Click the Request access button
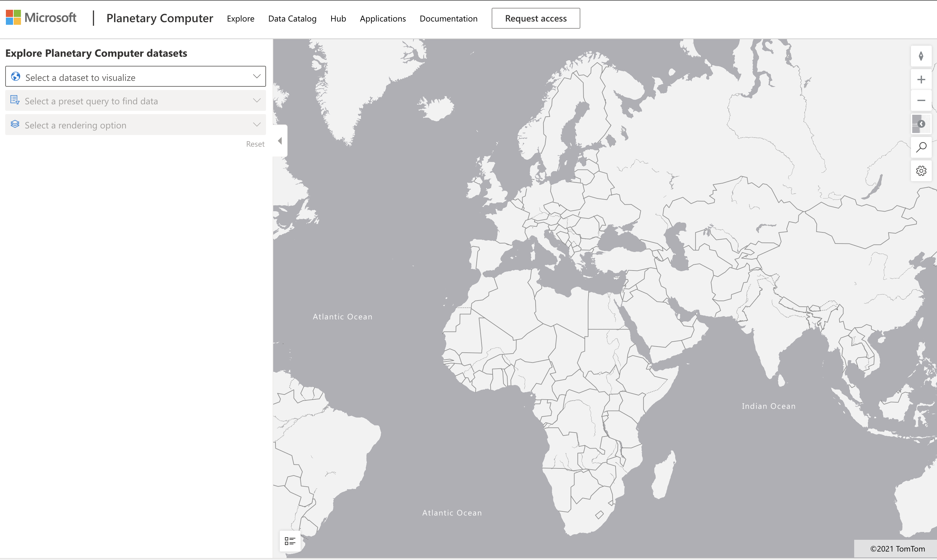The image size is (937, 560). tap(535, 19)
